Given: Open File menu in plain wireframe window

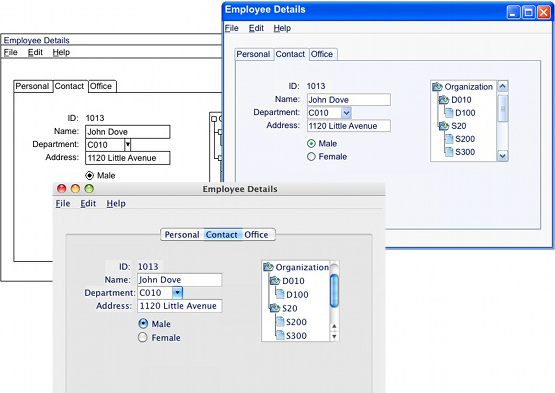Looking at the screenshot, I should 10,52.
